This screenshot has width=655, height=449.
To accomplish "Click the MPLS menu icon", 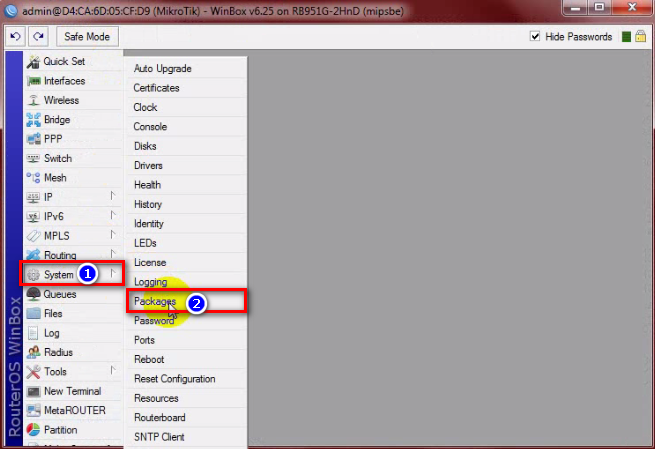I will (33, 236).
